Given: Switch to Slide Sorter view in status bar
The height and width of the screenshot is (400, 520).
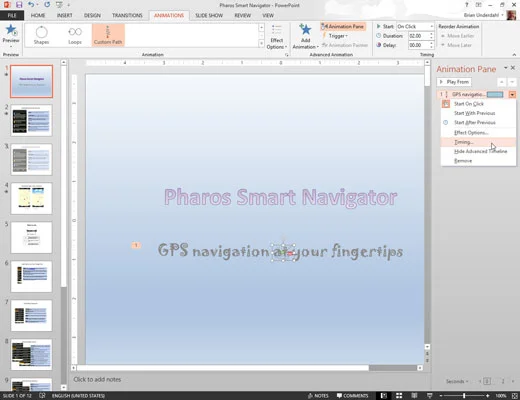Looking at the screenshot, I should 399,396.
